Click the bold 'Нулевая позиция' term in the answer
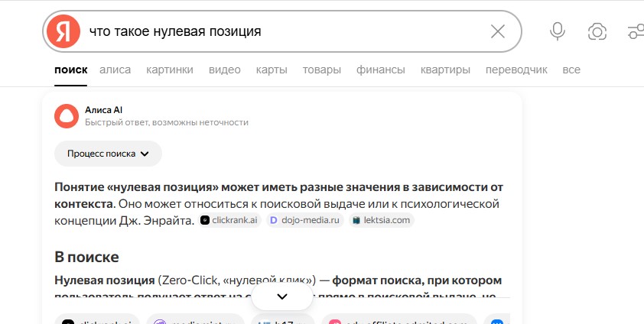The width and height of the screenshot is (644, 324). click(x=104, y=280)
